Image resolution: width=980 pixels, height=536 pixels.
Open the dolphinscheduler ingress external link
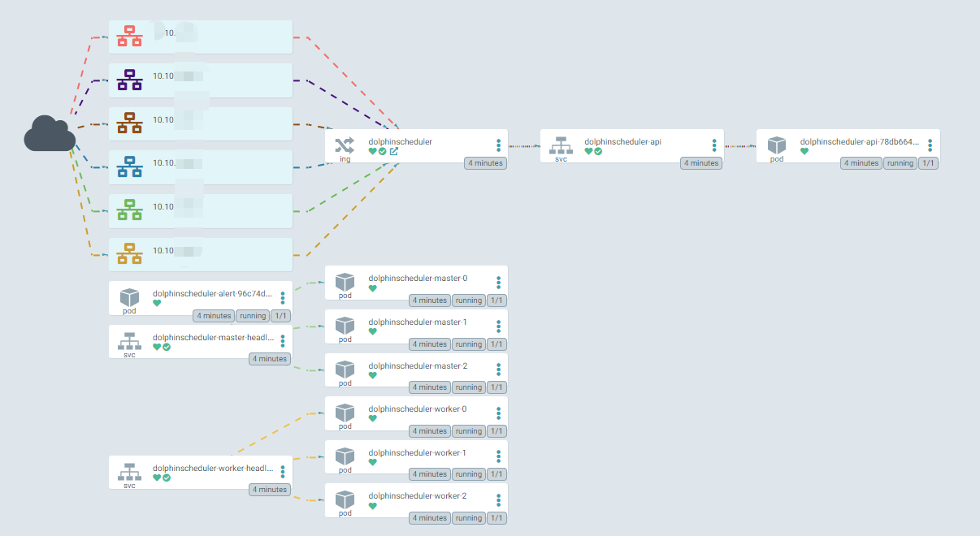[394, 151]
